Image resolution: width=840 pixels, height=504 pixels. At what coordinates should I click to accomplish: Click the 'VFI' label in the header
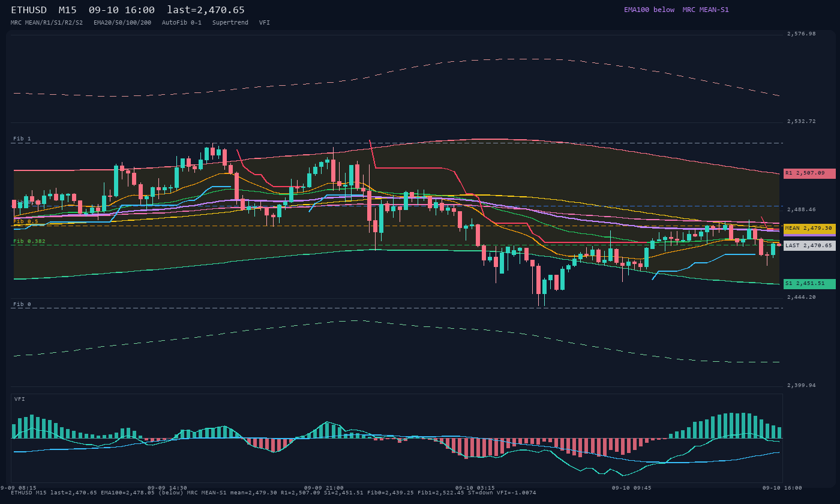(265, 23)
